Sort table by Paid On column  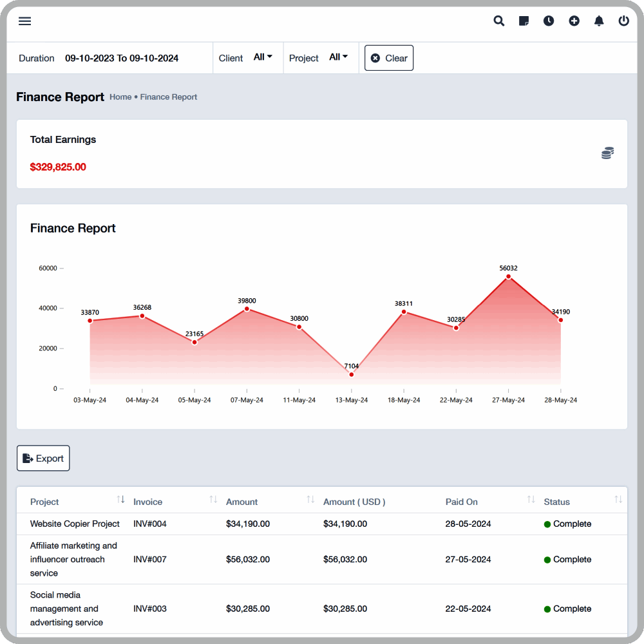click(x=531, y=500)
